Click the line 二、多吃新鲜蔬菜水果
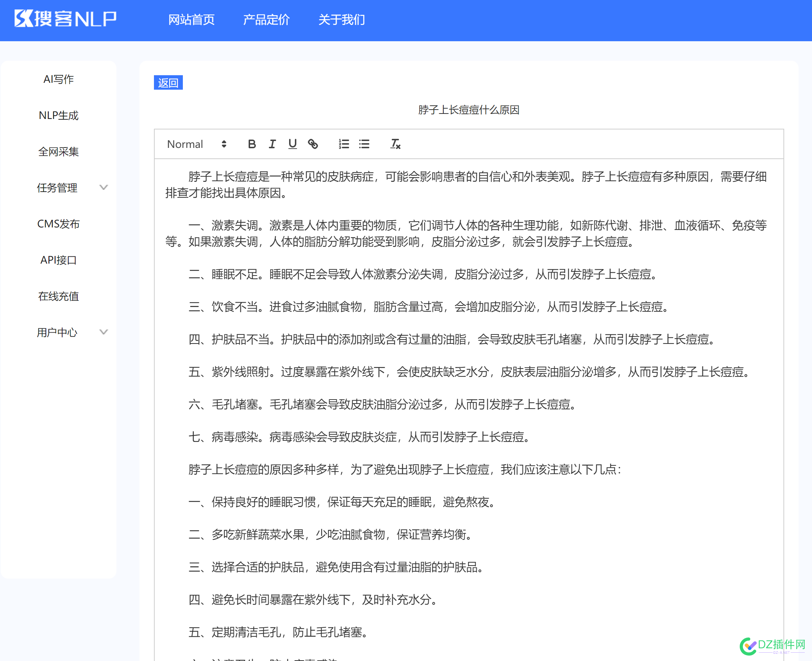The image size is (812, 661). pos(331,534)
